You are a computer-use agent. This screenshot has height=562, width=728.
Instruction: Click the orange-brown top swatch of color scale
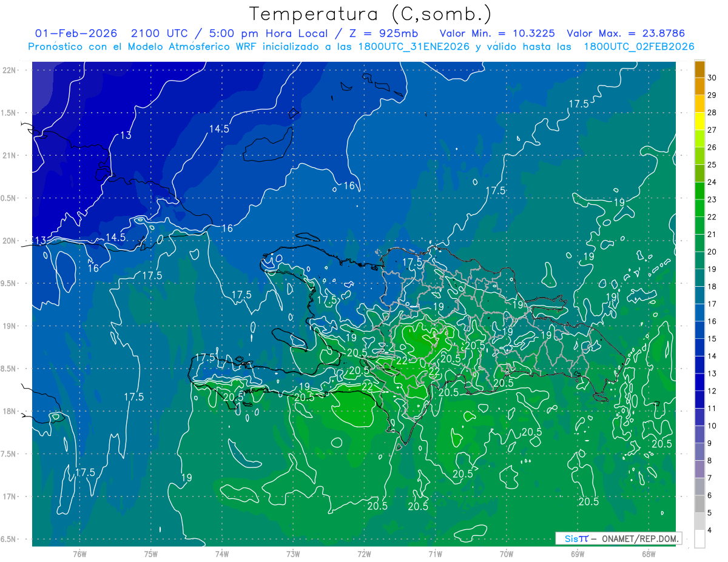click(699, 69)
